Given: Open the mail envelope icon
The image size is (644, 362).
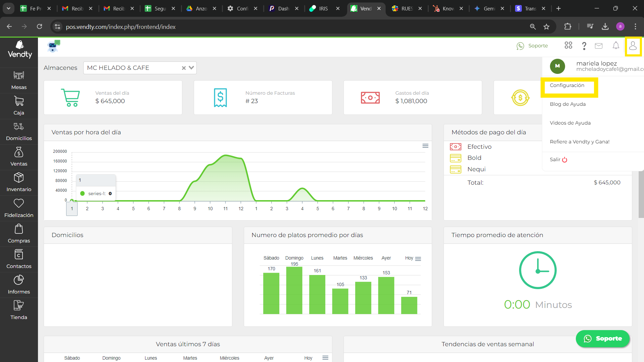Looking at the screenshot, I should 599,46.
